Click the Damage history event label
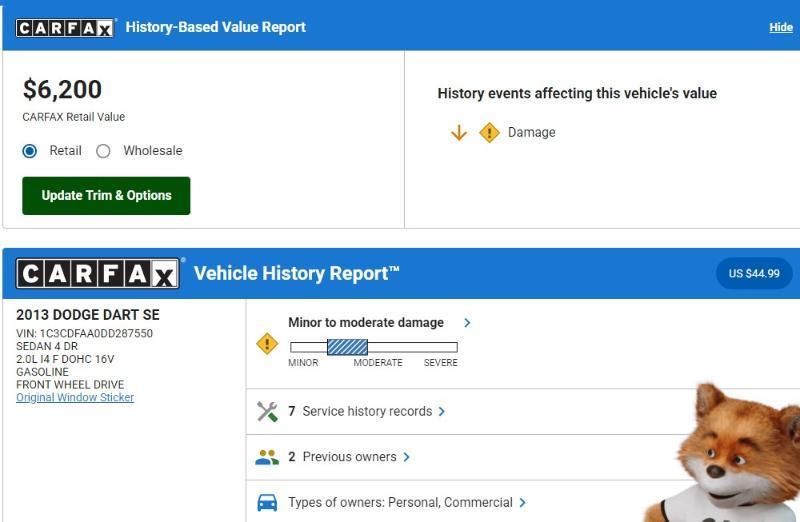The image size is (800, 522). (x=532, y=133)
